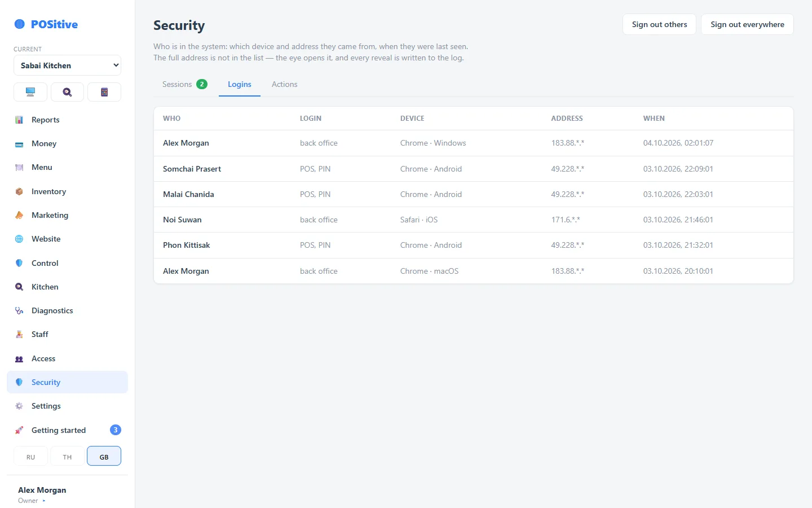The width and height of the screenshot is (812, 508).
Task: Click the Kitchen pan icon in sidebar
Action: pyautogui.click(x=19, y=287)
